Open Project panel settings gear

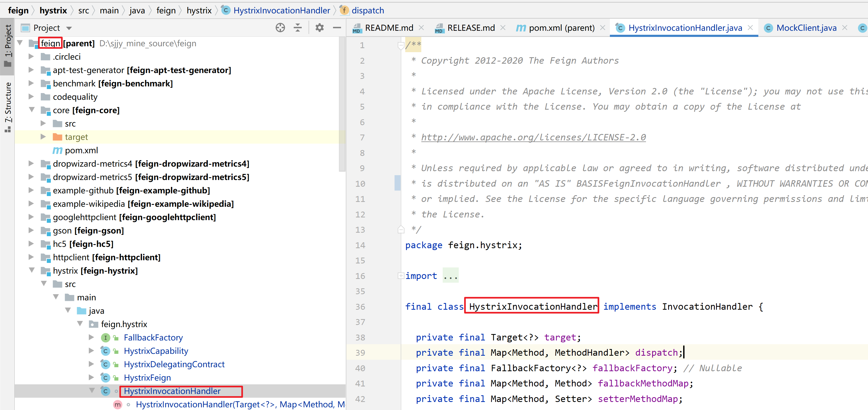coord(319,28)
